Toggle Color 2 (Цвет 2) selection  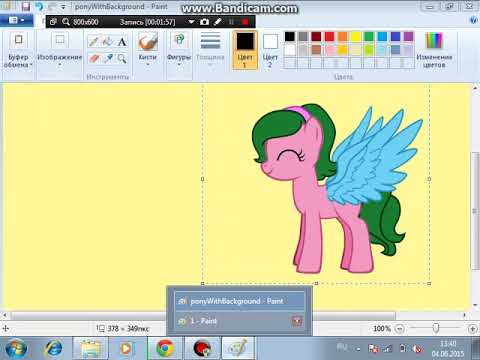point(270,50)
